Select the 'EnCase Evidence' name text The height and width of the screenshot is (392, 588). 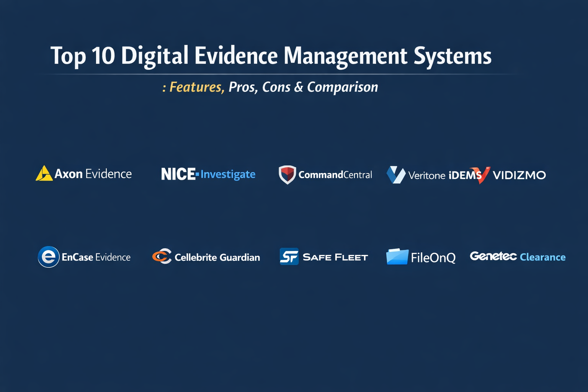click(96, 257)
